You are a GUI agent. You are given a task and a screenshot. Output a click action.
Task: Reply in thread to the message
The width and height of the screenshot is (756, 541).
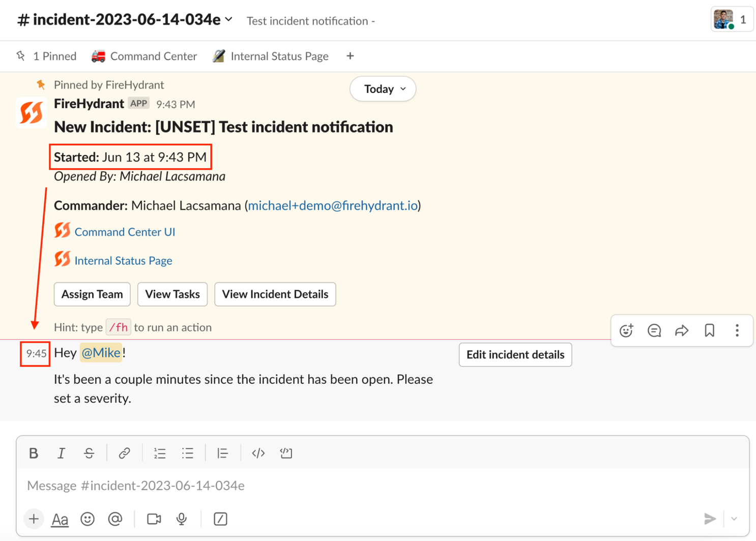[654, 330]
